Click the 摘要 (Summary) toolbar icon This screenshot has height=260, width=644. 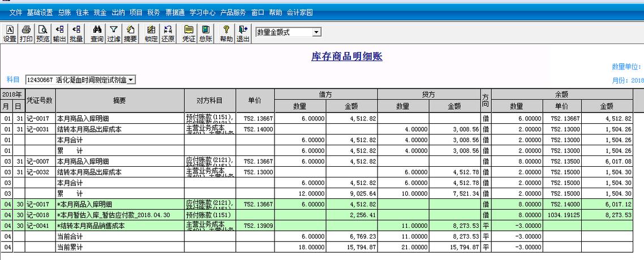point(130,33)
